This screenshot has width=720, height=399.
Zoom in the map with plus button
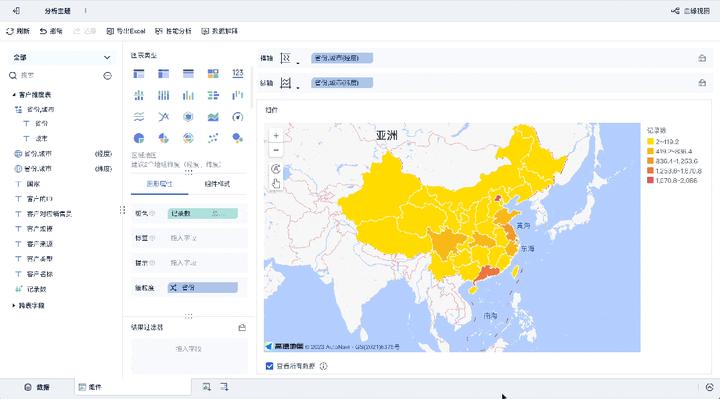(x=276, y=136)
